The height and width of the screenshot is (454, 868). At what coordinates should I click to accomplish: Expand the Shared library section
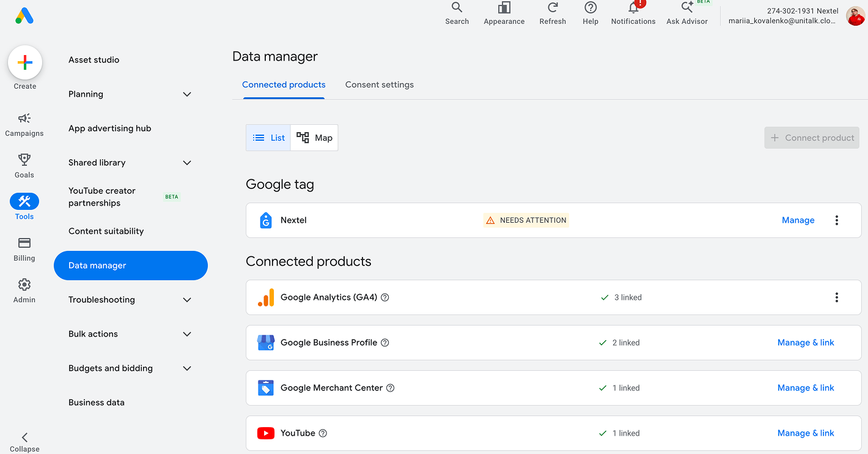tap(187, 163)
